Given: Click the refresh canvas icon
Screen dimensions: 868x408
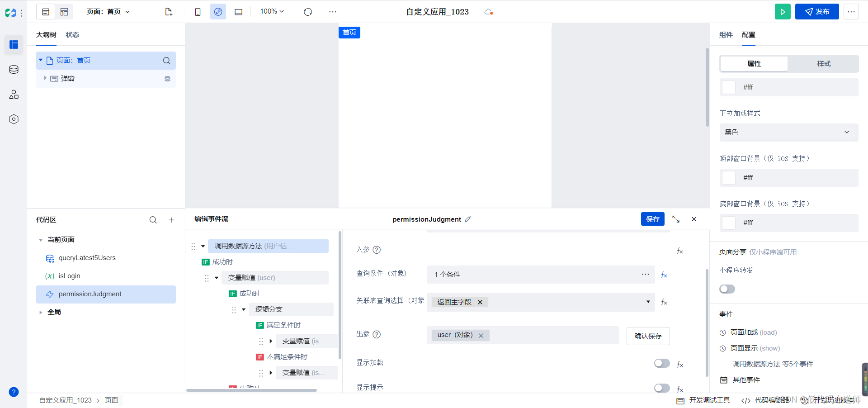Looking at the screenshot, I should click(x=308, y=12).
